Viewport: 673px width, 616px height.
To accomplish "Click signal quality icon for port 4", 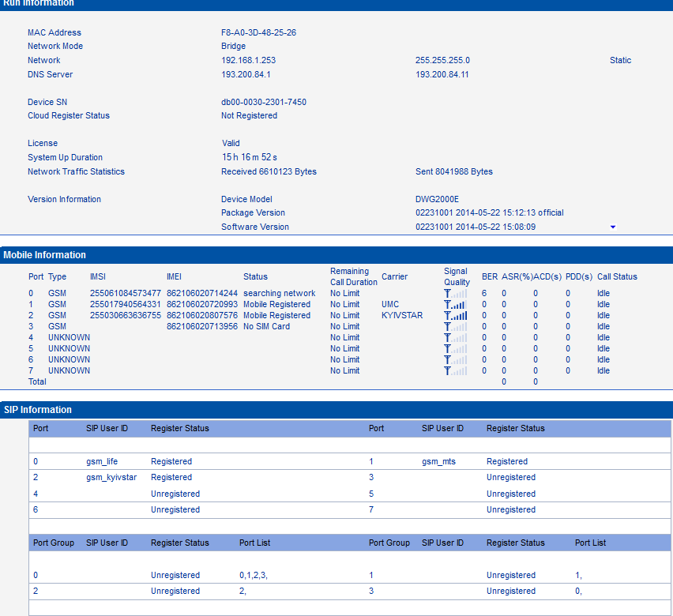I will 455,337.
